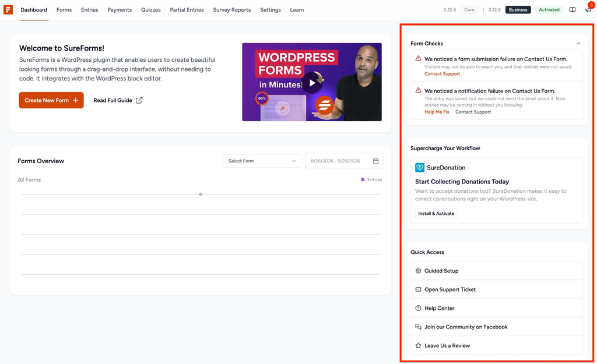Screen dimensions: 597x364
Task: Install & Activate SureDonation
Action: (x=436, y=213)
